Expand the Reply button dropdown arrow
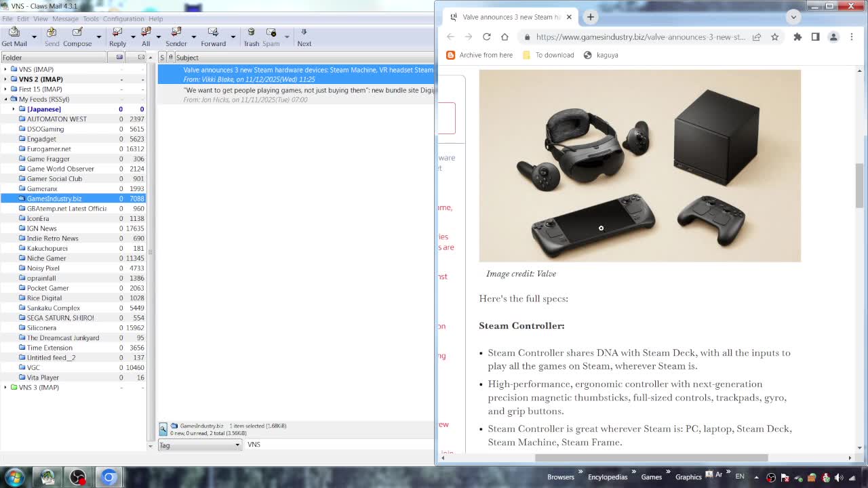The image size is (868, 488). click(x=133, y=37)
